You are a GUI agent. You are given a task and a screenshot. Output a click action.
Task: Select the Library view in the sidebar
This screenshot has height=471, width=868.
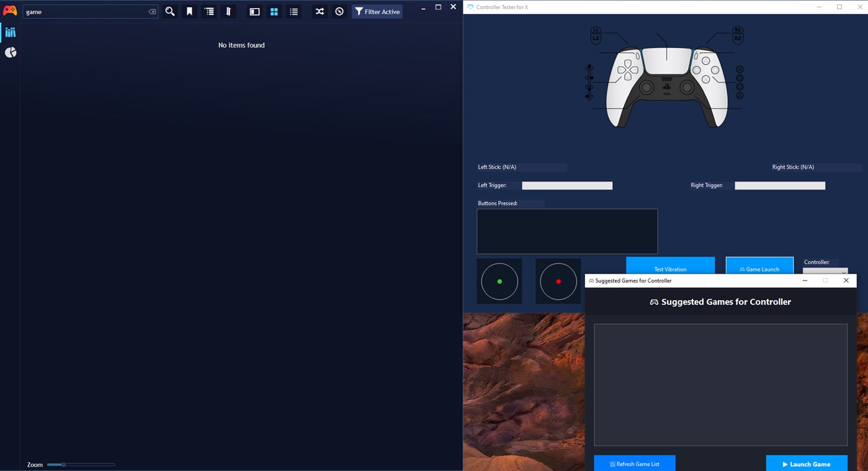point(10,32)
